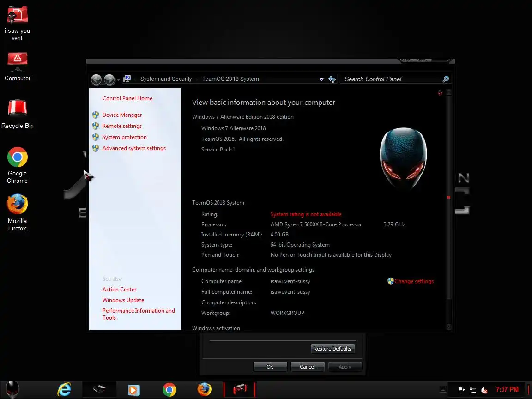Screen dimensions: 532x399
Task: Select System and Security breadcrumb
Action: pyautogui.click(x=166, y=79)
